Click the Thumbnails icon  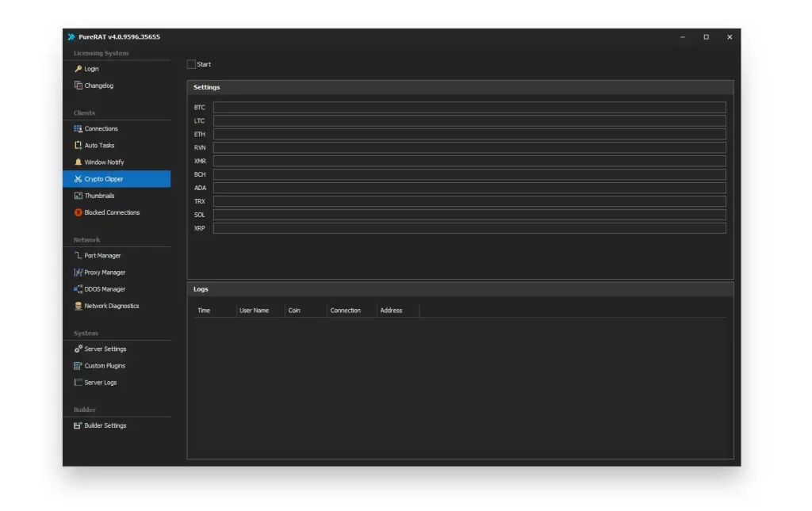click(x=78, y=196)
